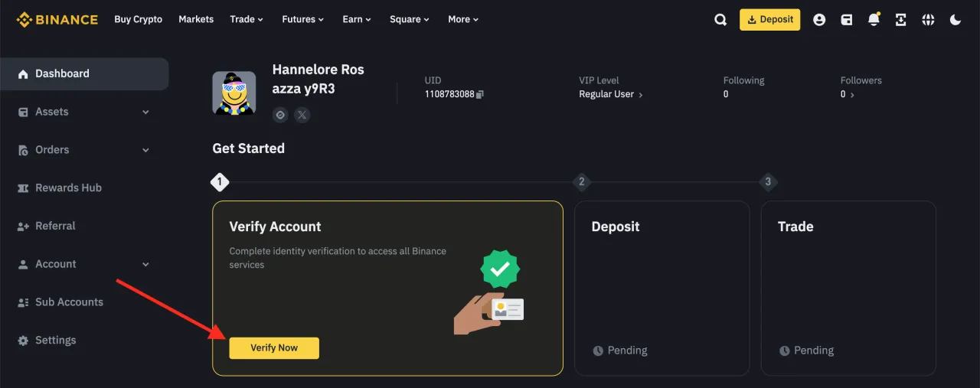Open language globe icon
Screen dimensions: 980x388
coord(928,20)
